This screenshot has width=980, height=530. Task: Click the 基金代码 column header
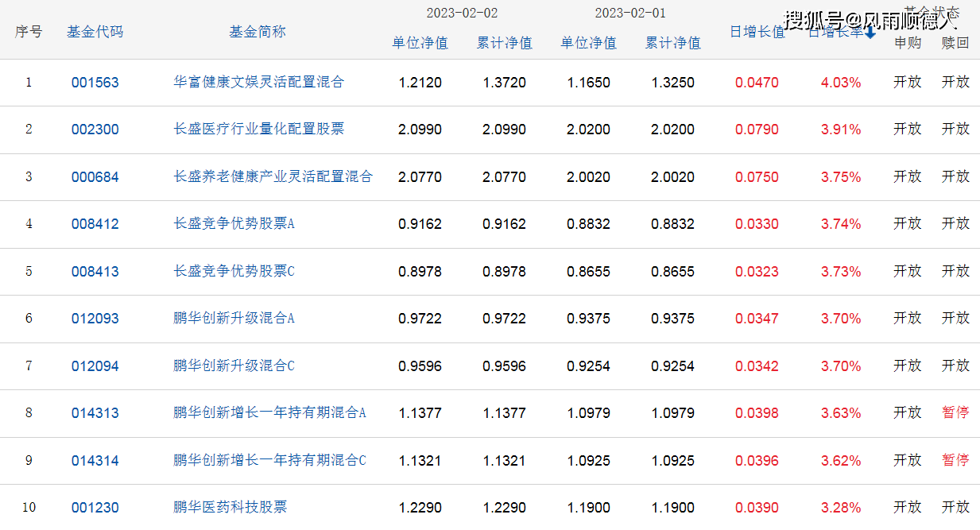(x=95, y=32)
